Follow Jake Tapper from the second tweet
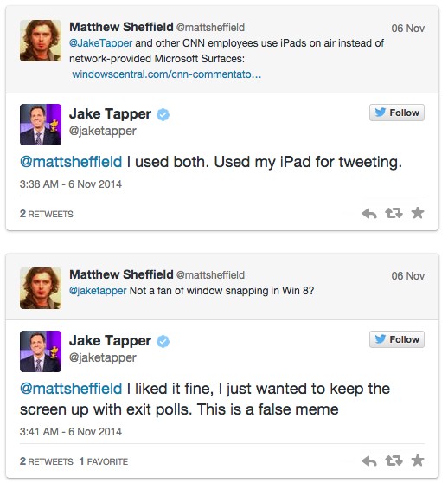The image size is (448, 483). coord(397,339)
